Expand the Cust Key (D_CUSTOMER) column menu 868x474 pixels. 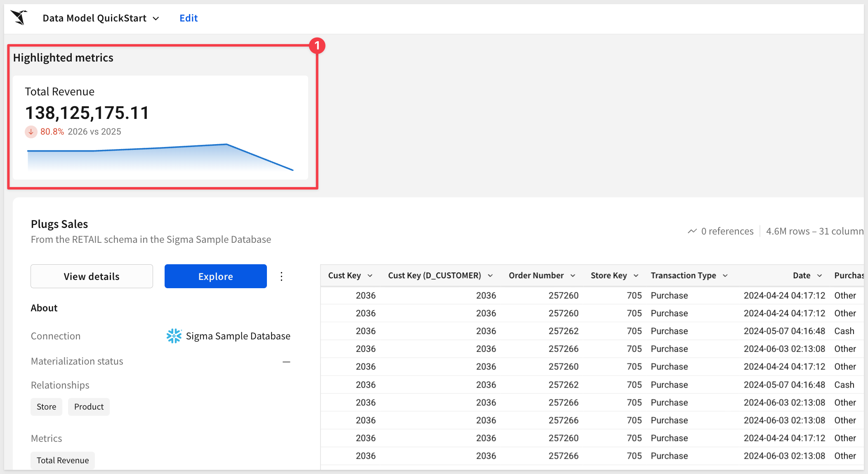click(490, 276)
